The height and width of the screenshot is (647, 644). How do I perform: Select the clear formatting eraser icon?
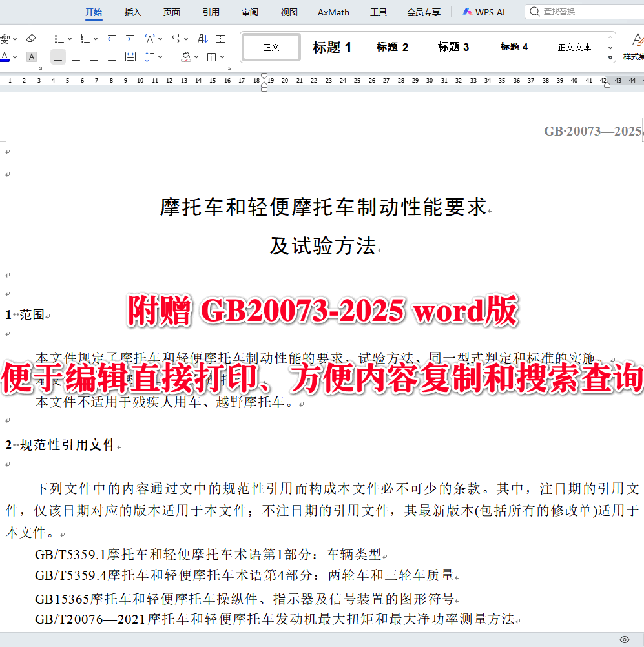pos(32,39)
